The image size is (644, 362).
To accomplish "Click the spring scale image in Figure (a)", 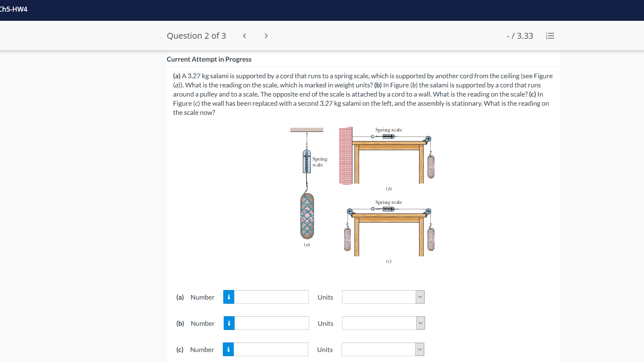I will pos(306,162).
